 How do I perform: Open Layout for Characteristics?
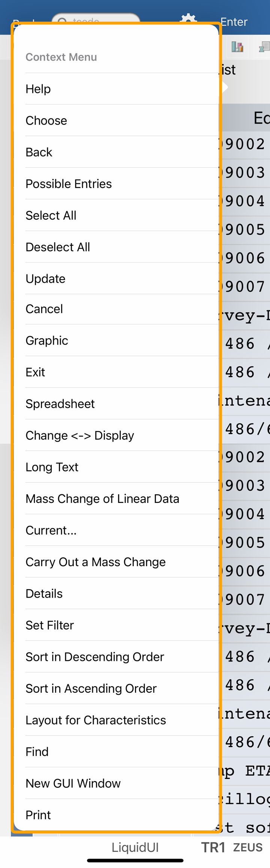[x=96, y=720]
